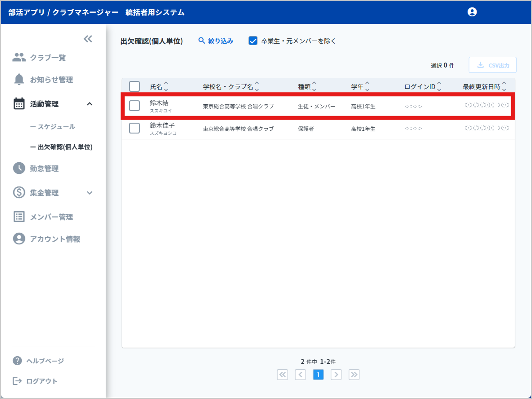Click the download icon in CSV出力
The image size is (532, 399).
pyautogui.click(x=480, y=65)
